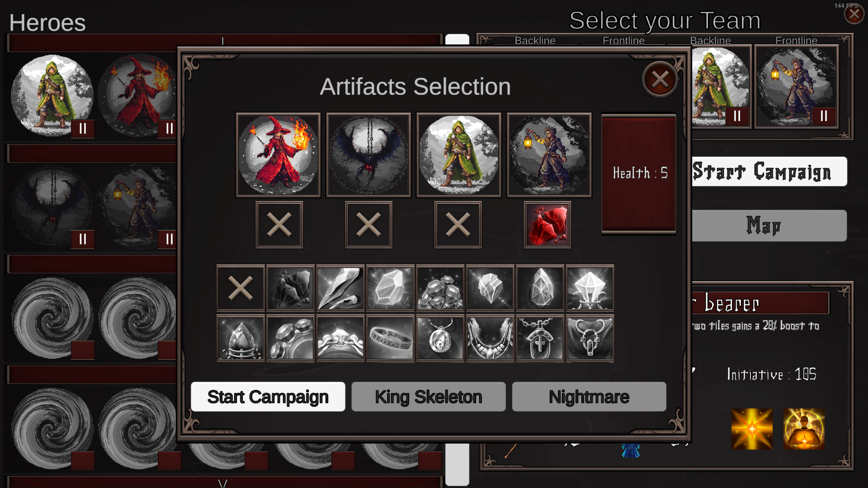Select the pile of stones artifact
The width and height of the screenshot is (868, 488).
coord(440,288)
